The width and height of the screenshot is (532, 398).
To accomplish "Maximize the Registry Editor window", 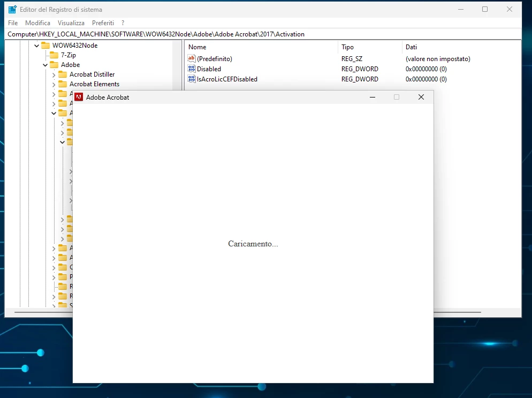I will tap(485, 10).
